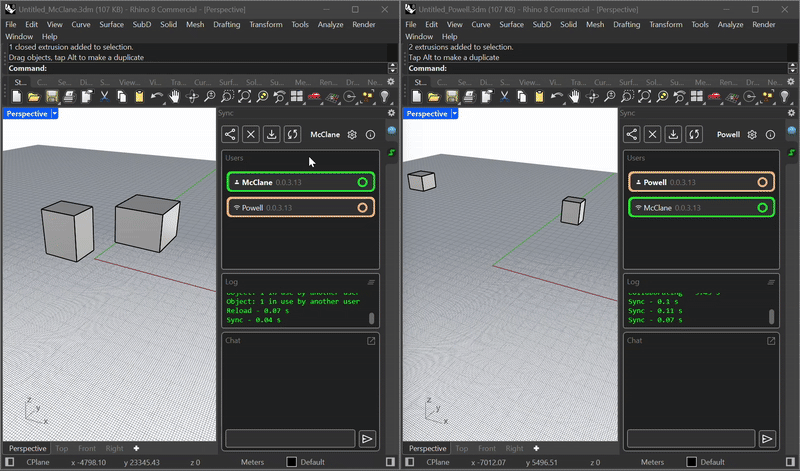Viewport: 800px width, 471px height.
Task: Open Powell window toolbar options gear
Action: coord(791,82)
